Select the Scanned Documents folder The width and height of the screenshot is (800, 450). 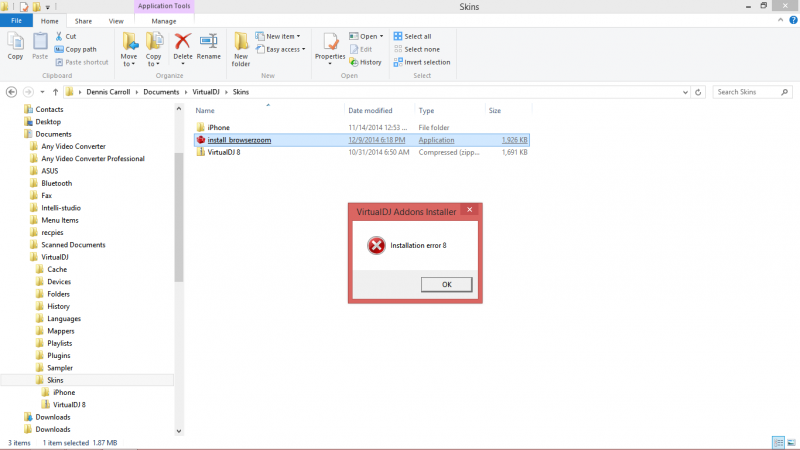tap(73, 245)
